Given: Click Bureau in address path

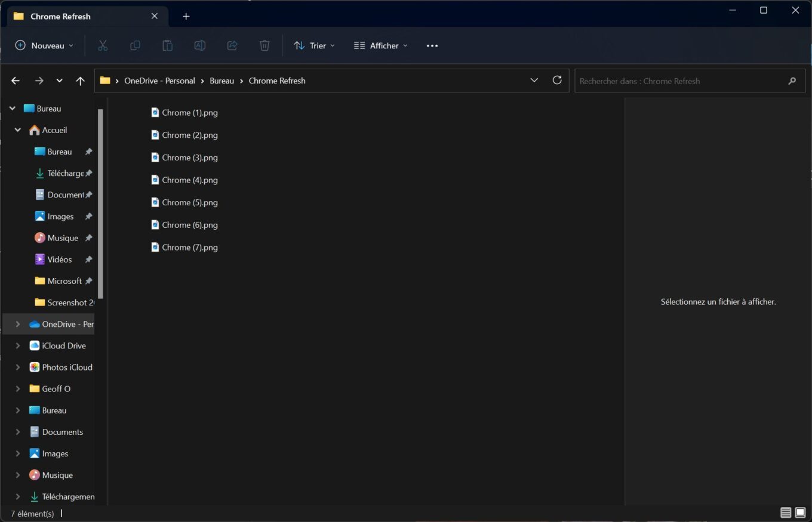Looking at the screenshot, I should coord(222,81).
